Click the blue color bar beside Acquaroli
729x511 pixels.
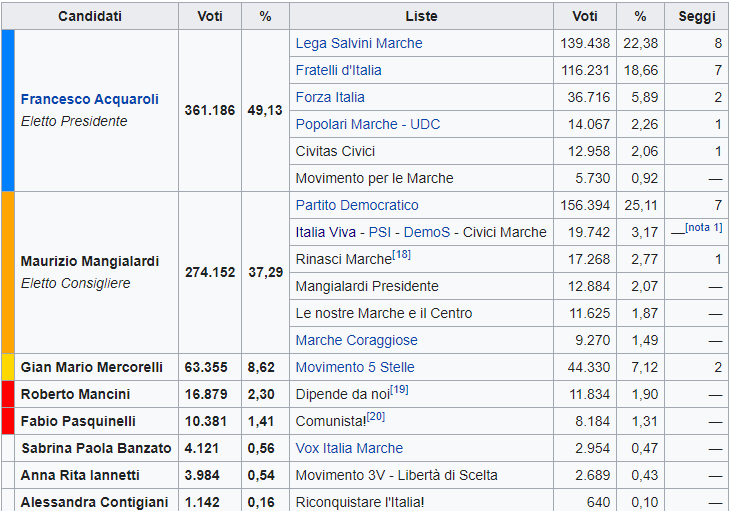coord(8,110)
